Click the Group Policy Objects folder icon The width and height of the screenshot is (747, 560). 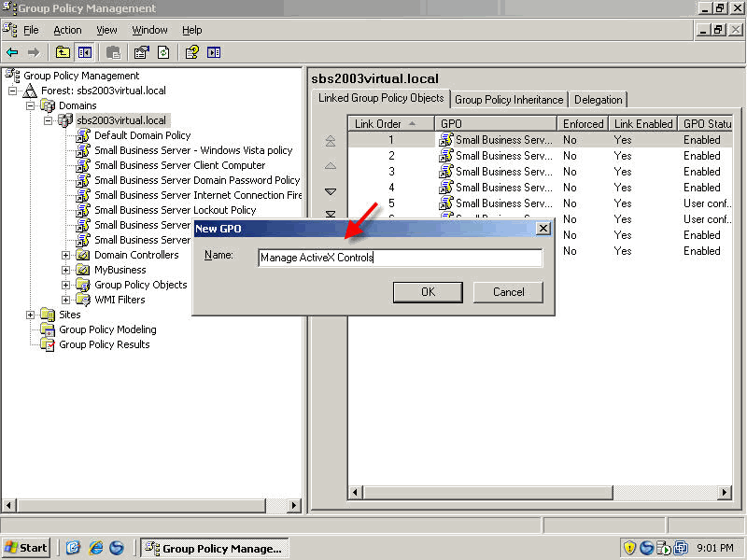[83, 285]
